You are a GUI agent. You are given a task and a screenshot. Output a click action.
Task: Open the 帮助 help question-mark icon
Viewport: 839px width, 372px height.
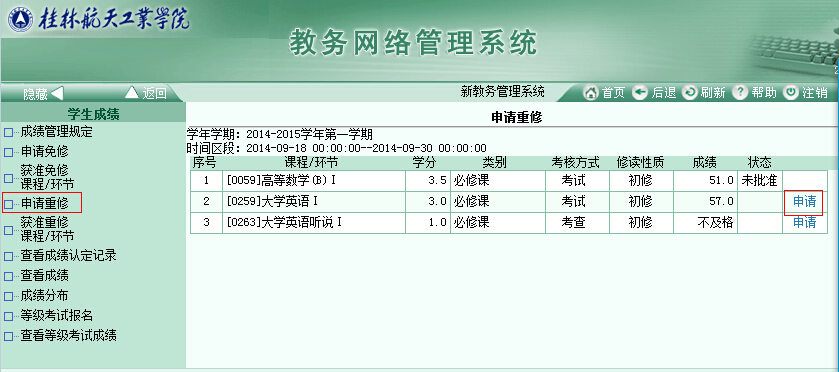[739, 93]
